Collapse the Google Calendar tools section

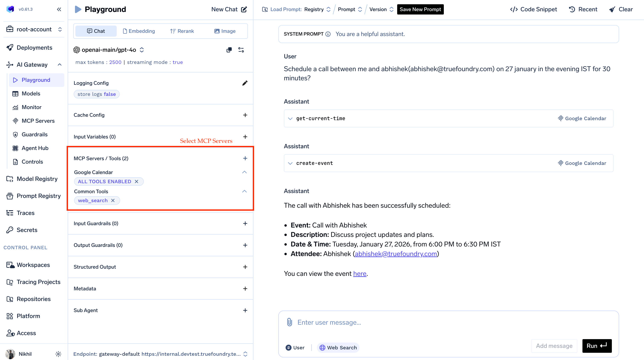point(244,172)
